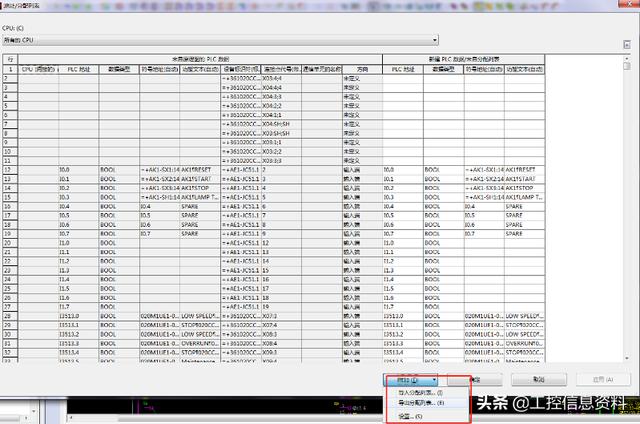Click the 未定义 direction cell in row 2
The image size is (640, 424).
click(362, 78)
